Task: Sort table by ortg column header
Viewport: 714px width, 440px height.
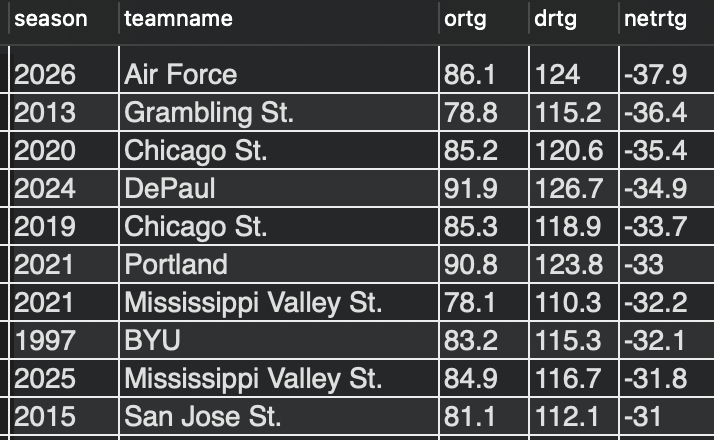Action: tap(465, 19)
